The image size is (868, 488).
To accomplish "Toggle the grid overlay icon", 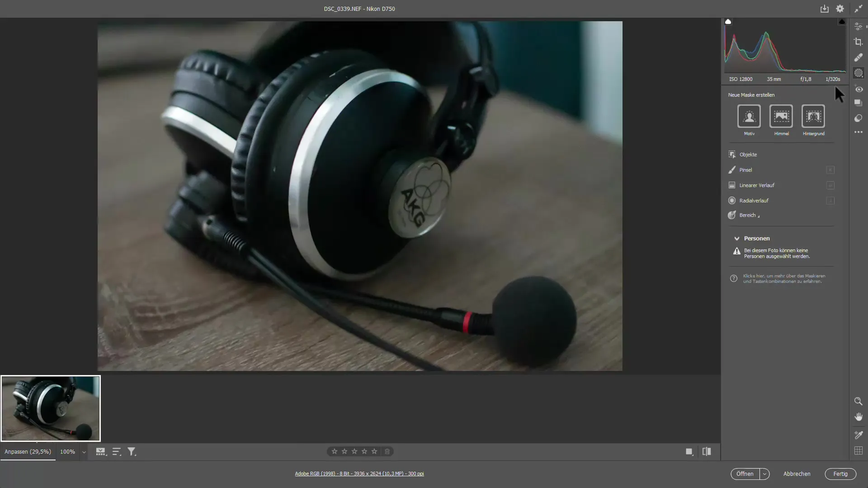I will pos(858,450).
